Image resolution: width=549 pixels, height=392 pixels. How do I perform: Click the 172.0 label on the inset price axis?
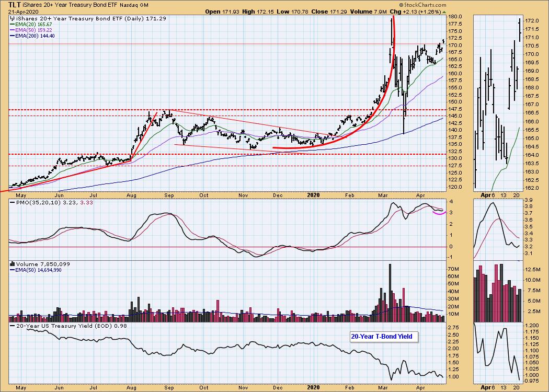(532, 21)
